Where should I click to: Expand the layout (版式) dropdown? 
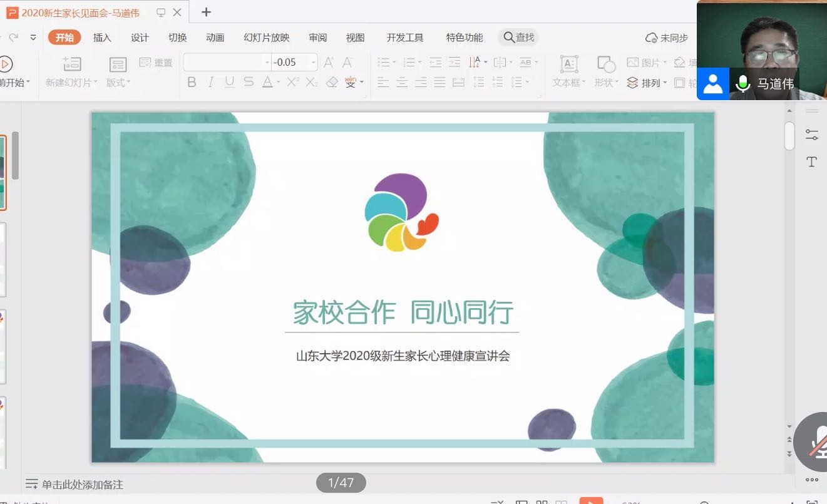point(118,83)
